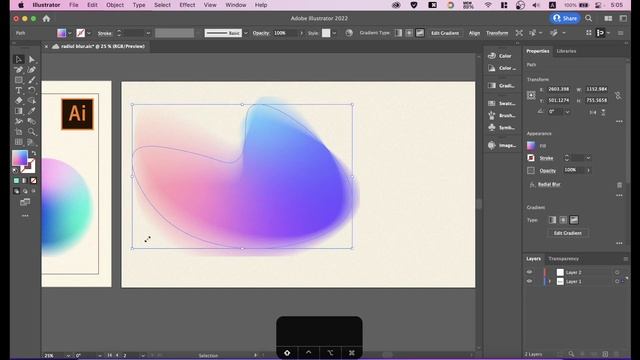Open Transform options in control bar
Screen dimensions: 640x360
(497, 33)
